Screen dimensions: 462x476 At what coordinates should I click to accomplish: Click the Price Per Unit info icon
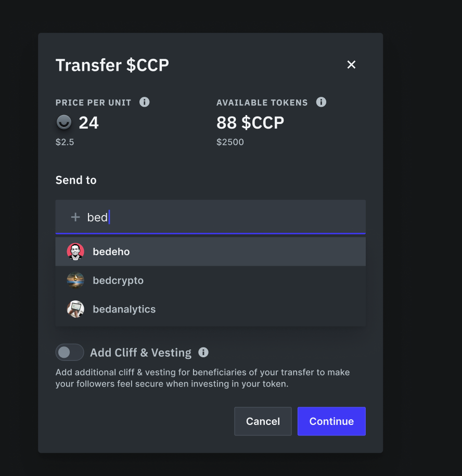(x=145, y=102)
